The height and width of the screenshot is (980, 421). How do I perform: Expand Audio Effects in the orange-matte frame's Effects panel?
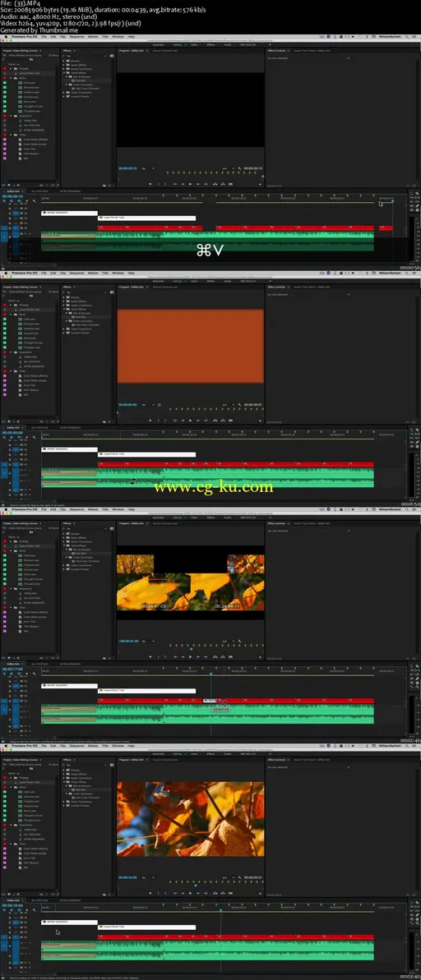(64, 301)
